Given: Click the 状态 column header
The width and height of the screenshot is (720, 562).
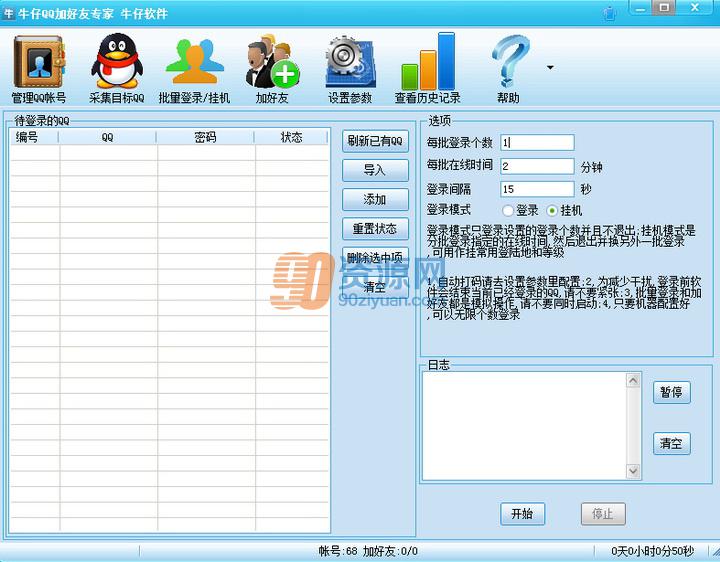Looking at the screenshot, I should pyautogui.click(x=291, y=137).
